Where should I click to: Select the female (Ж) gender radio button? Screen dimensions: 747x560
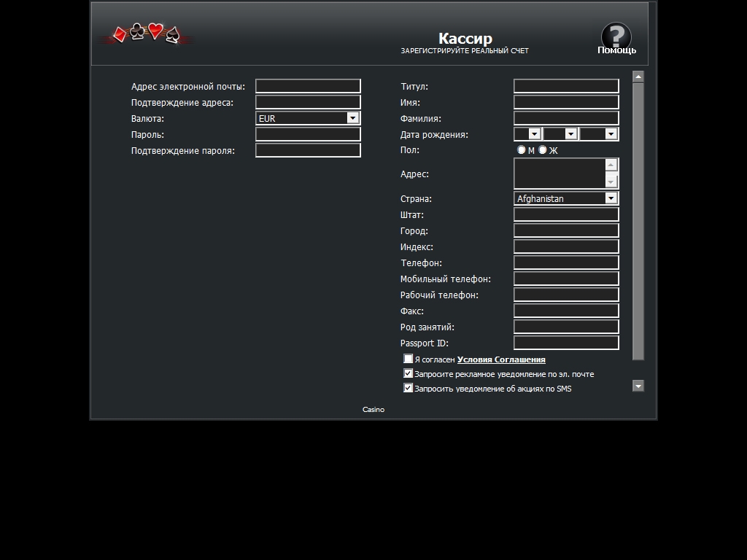542,149
